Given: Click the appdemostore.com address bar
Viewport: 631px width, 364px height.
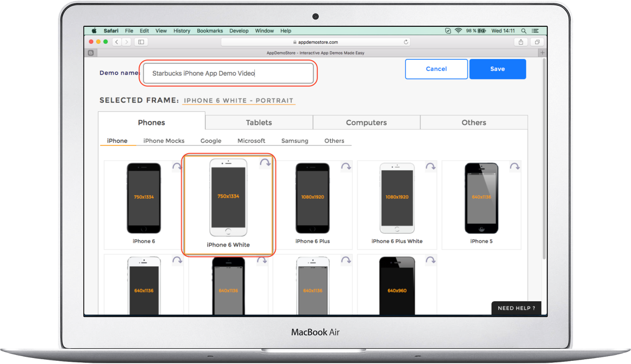Looking at the screenshot, I should (x=315, y=42).
